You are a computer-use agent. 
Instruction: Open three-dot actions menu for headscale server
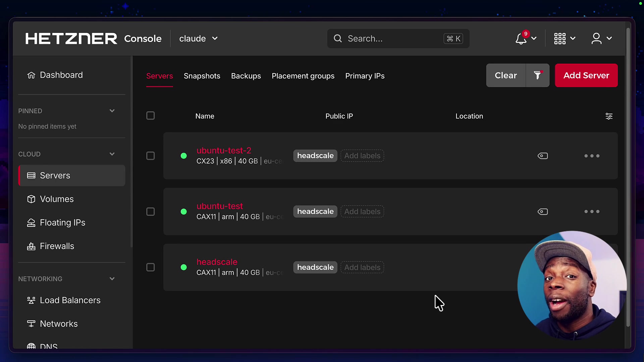592,267
